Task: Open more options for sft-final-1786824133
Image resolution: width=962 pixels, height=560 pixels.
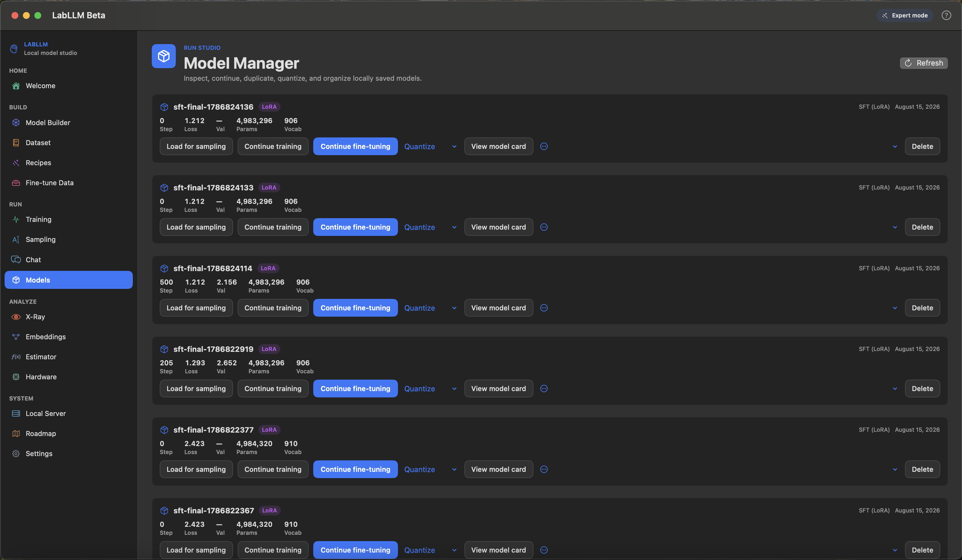Action: [544, 227]
